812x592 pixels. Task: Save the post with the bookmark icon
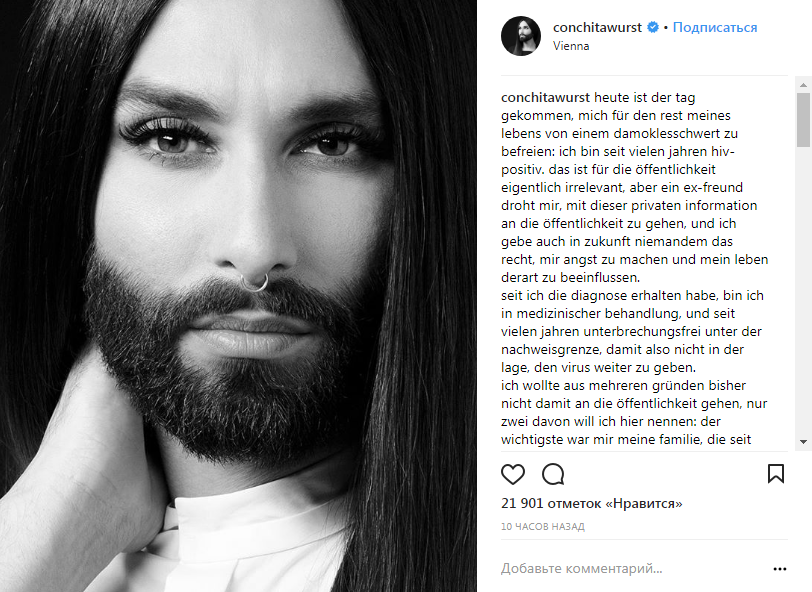[776, 473]
